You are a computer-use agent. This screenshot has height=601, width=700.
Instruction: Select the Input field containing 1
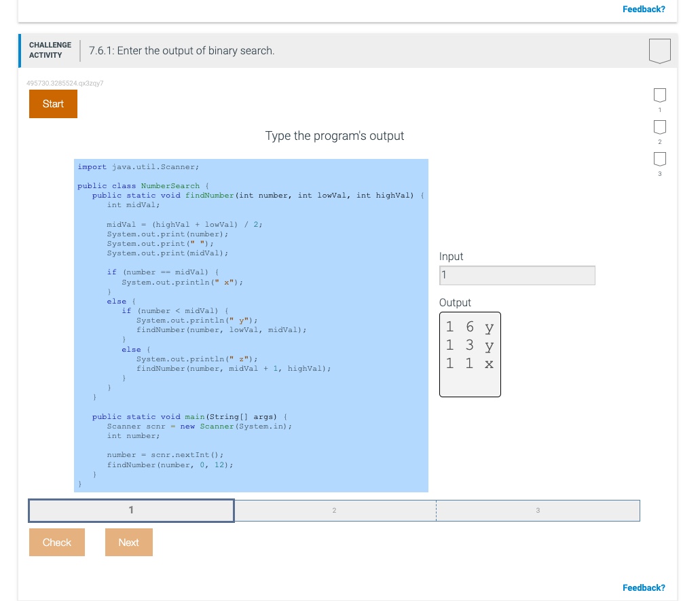(517, 275)
